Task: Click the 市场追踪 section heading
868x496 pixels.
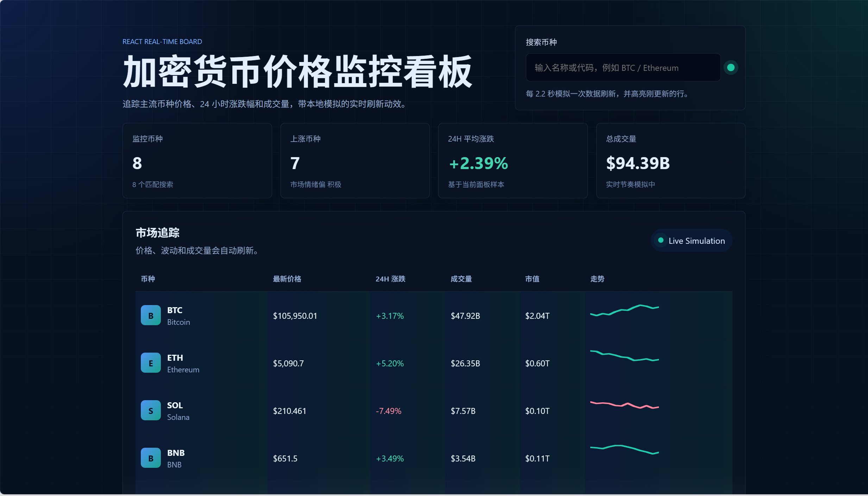Action: click(157, 232)
